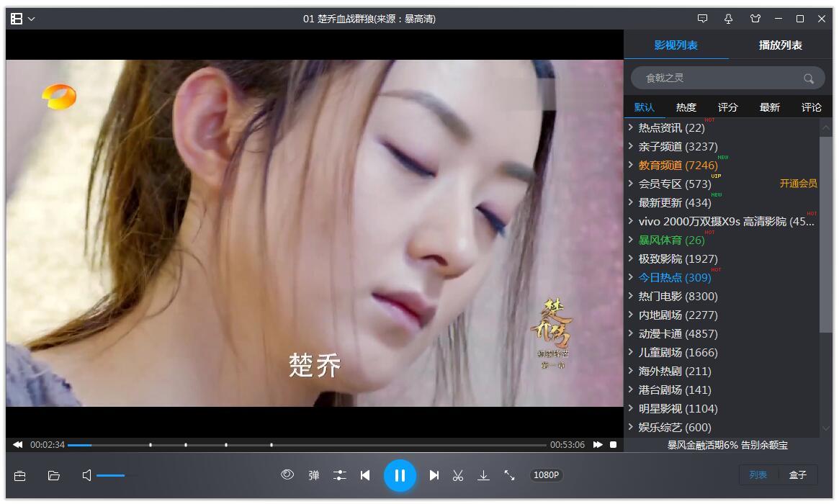
Task: Adjust the blue volume slider
Action: pos(111,475)
